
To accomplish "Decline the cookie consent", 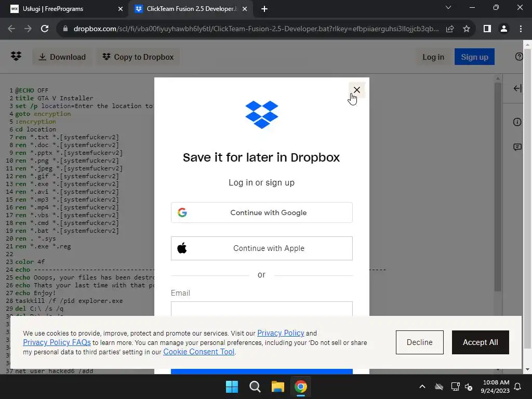I will tap(419, 342).
